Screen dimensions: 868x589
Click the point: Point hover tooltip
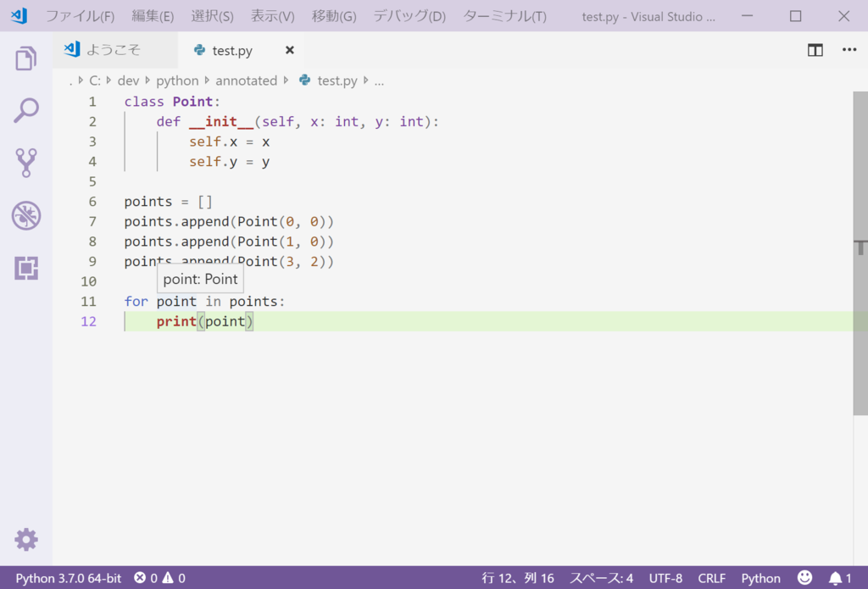[x=200, y=279]
